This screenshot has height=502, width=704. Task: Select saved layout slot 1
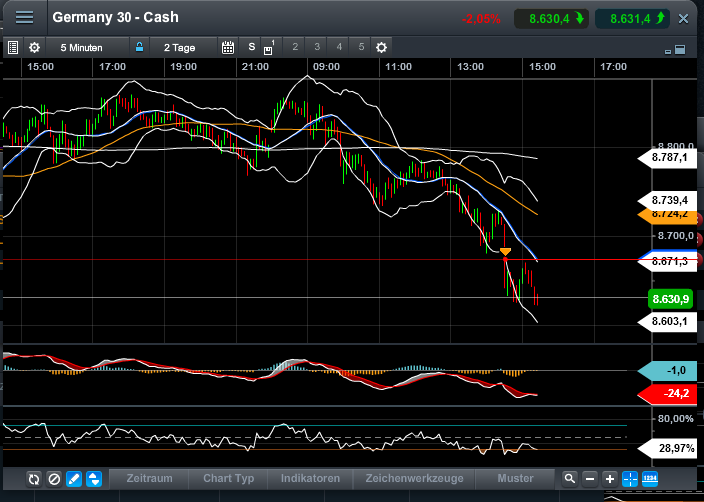pyautogui.click(x=268, y=48)
